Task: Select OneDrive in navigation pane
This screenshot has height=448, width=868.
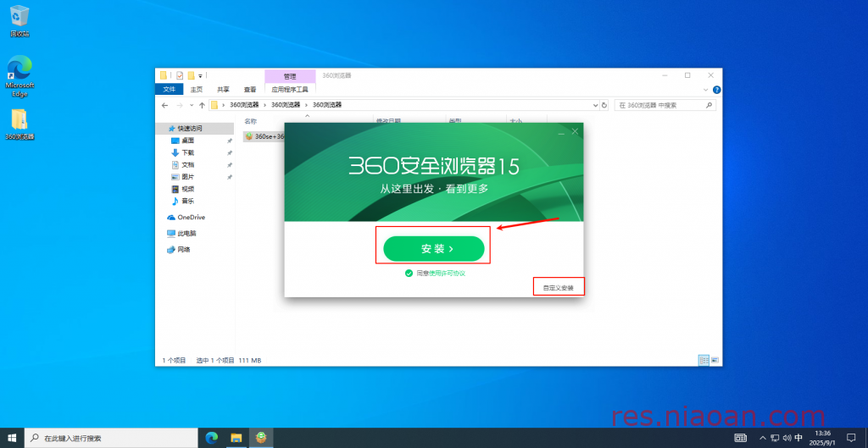Action: [x=191, y=218]
